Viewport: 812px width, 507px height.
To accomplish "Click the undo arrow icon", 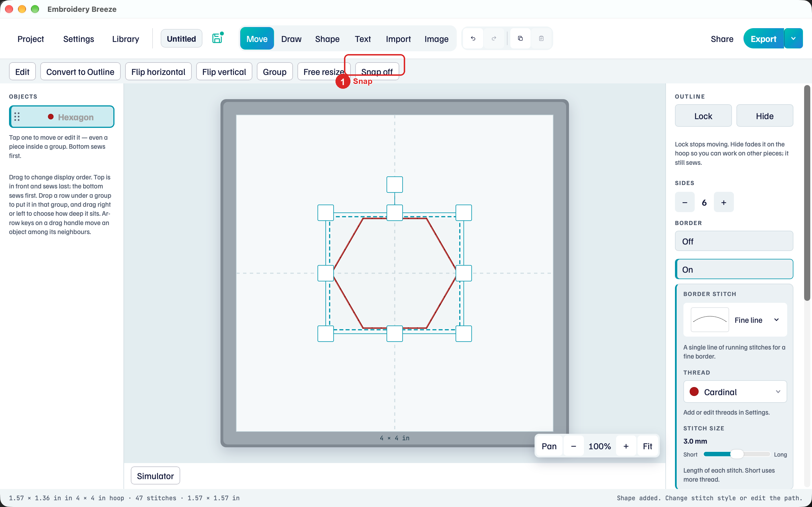I will click(x=473, y=39).
